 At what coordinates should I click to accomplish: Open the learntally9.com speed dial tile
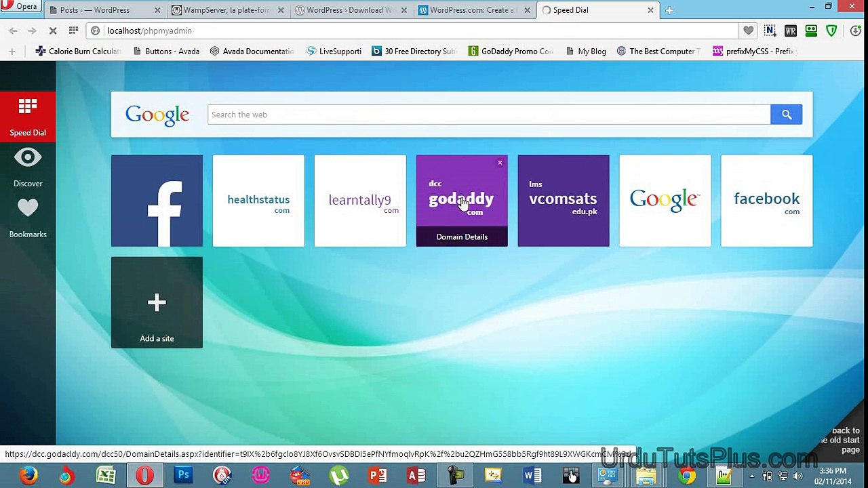point(360,201)
